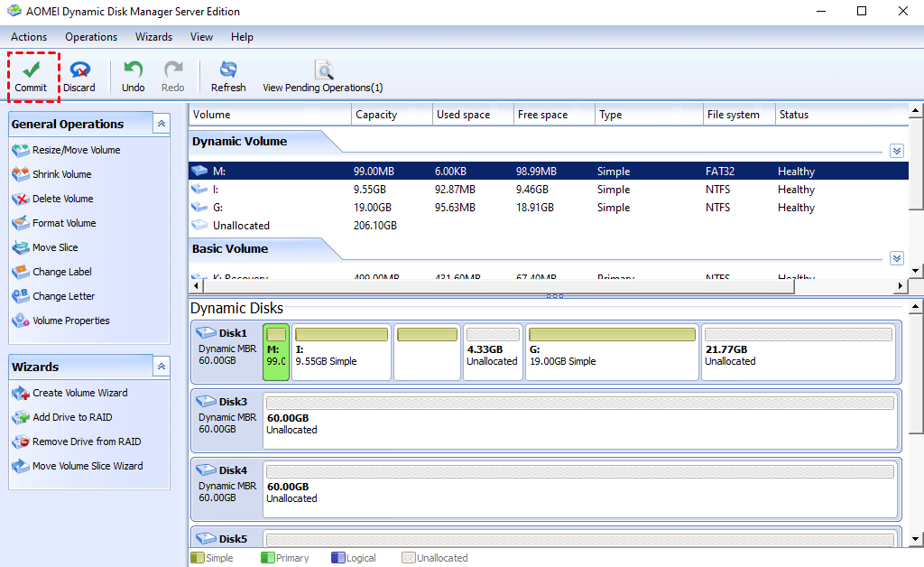This screenshot has width=924, height=567.
Task: Click the Disk5 disk icon
Action: click(207, 539)
